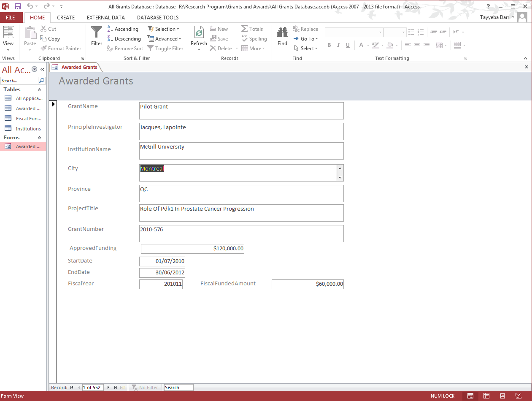Open the Filter funnel tool
Image resolution: width=532 pixels, height=401 pixels.
pos(97,36)
